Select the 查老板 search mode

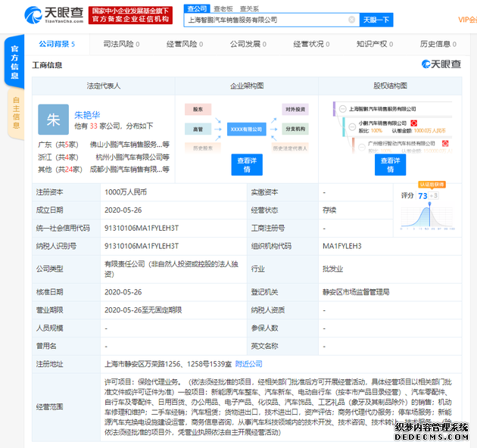223,9
